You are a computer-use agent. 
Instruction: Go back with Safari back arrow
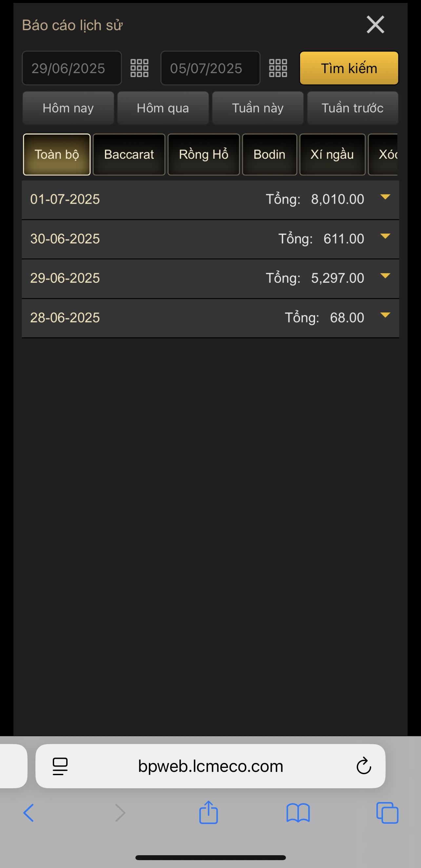click(x=29, y=813)
